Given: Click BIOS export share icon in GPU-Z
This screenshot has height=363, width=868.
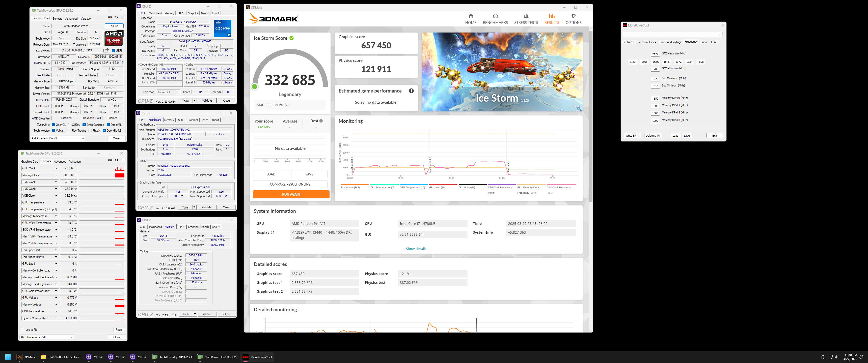Looking at the screenshot, I should click(x=106, y=50).
